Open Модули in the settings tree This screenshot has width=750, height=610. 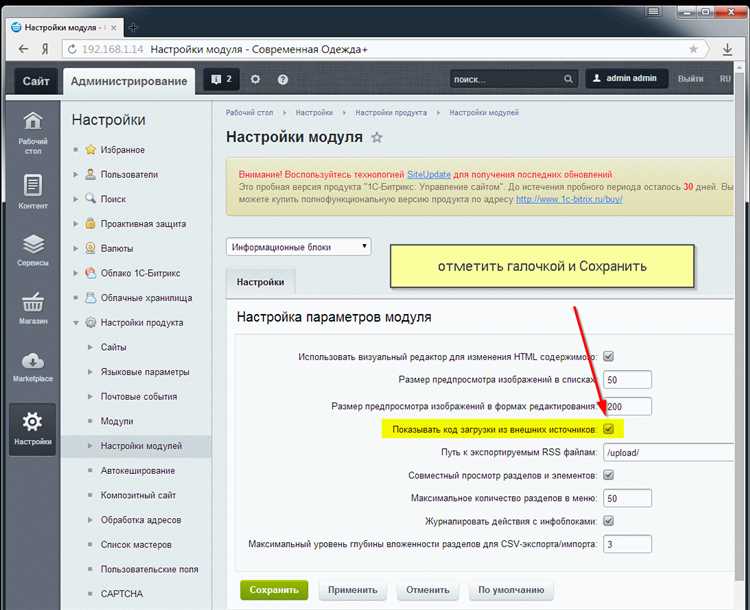click(x=117, y=421)
